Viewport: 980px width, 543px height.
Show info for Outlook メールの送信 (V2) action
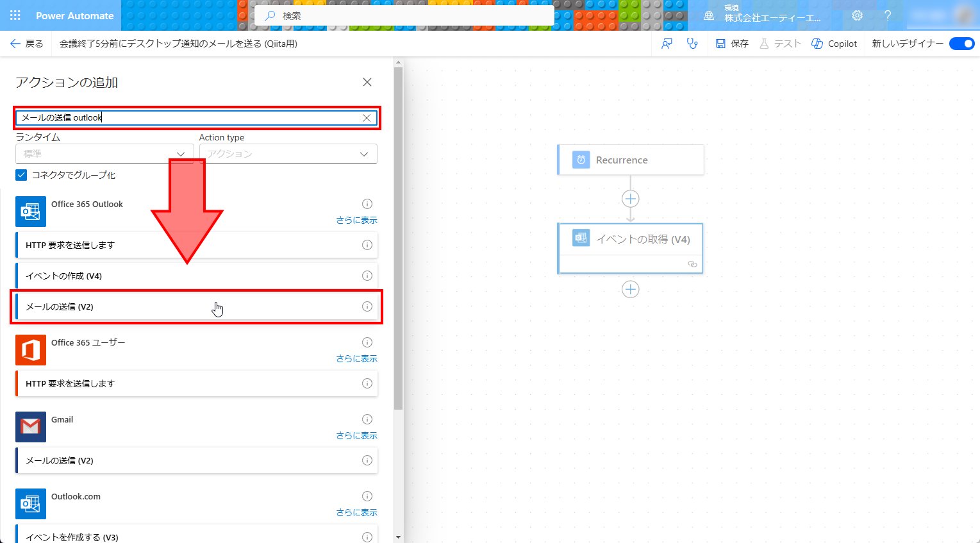click(x=367, y=306)
